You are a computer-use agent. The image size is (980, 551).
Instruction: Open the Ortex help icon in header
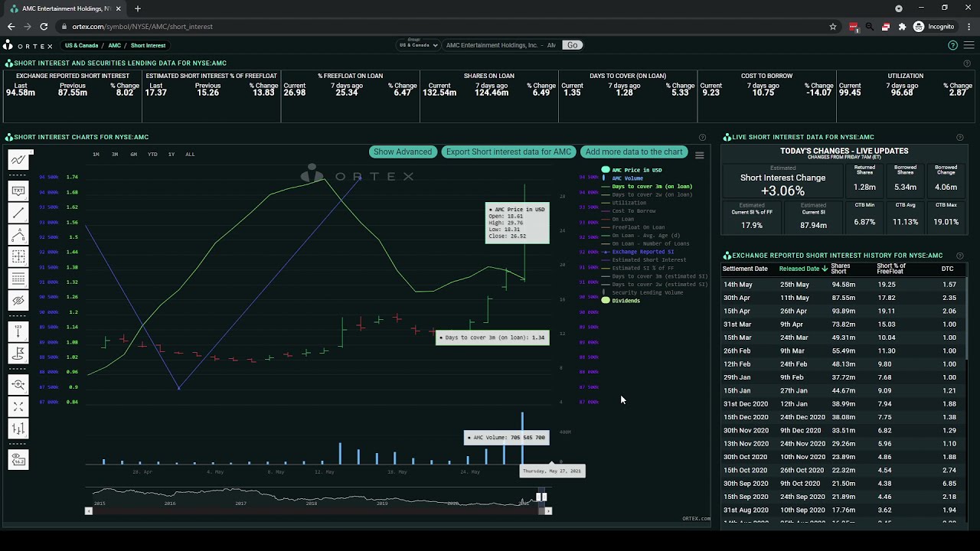[952, 45]
